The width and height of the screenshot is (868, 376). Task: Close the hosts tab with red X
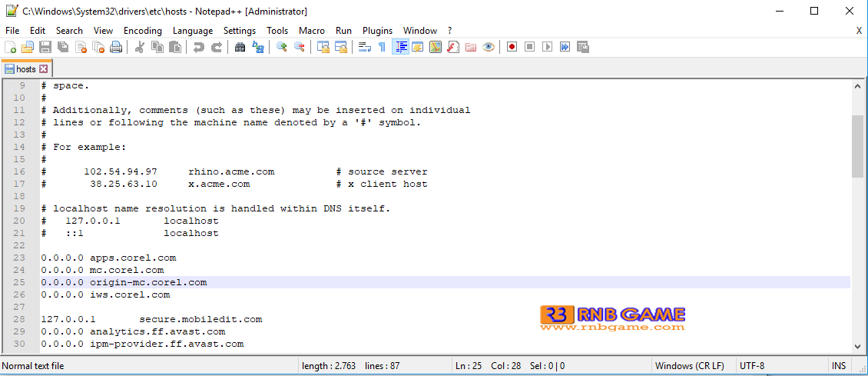click(43, 69)
